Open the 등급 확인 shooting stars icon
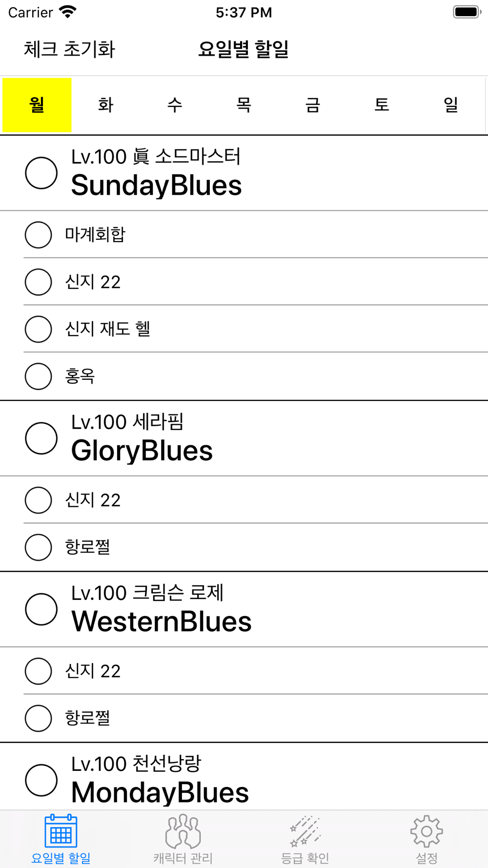The height and width of the screenshot is (868, 488). tap(305, 831)
